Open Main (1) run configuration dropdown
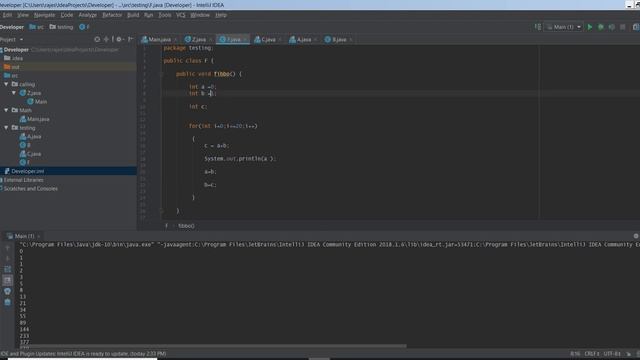This screenshot has width=640, height=360. [x=564, y=27]
